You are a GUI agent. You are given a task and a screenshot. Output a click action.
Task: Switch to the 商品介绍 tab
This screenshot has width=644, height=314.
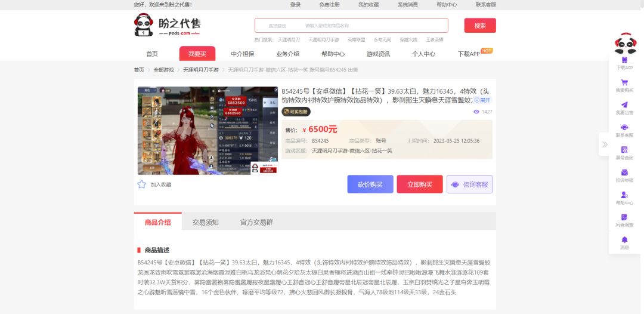point(157,222)
